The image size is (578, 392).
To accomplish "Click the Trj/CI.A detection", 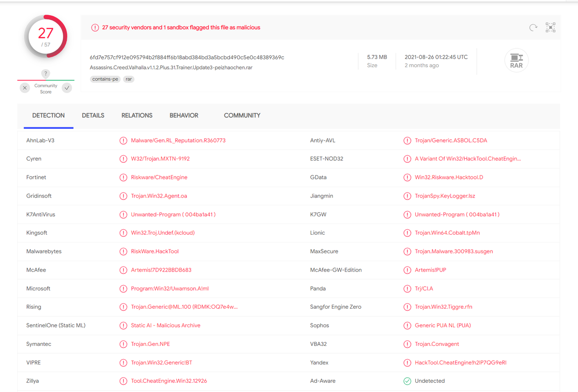I will pos(424,289).
